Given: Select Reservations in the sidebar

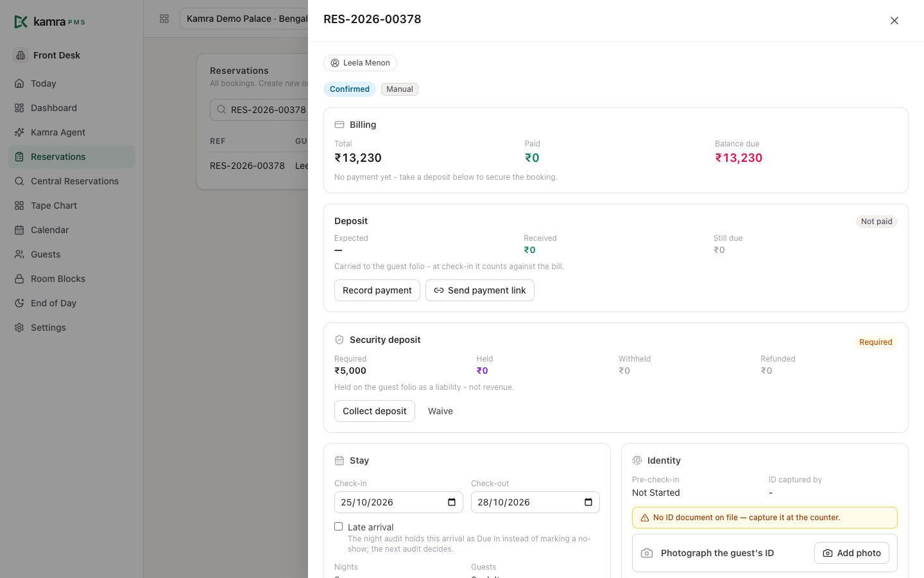Looking at the screenshot, I should pos(71,157).
